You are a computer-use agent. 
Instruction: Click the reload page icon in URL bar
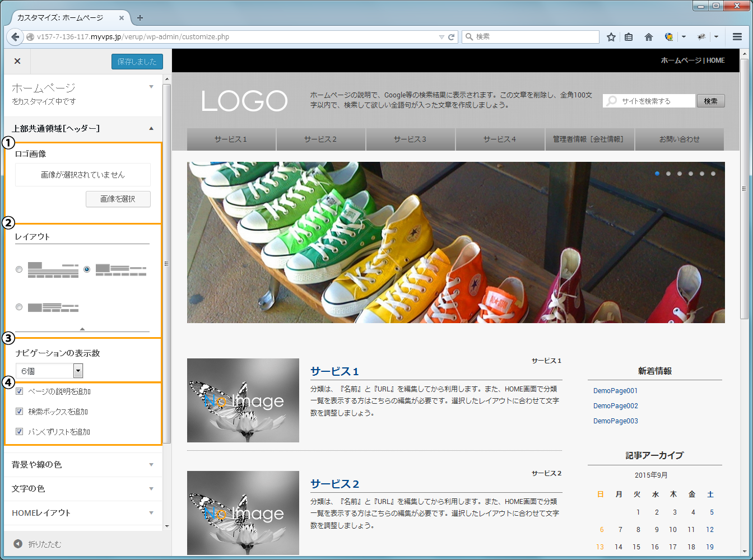pyautogui.click(x=452, y=37)
